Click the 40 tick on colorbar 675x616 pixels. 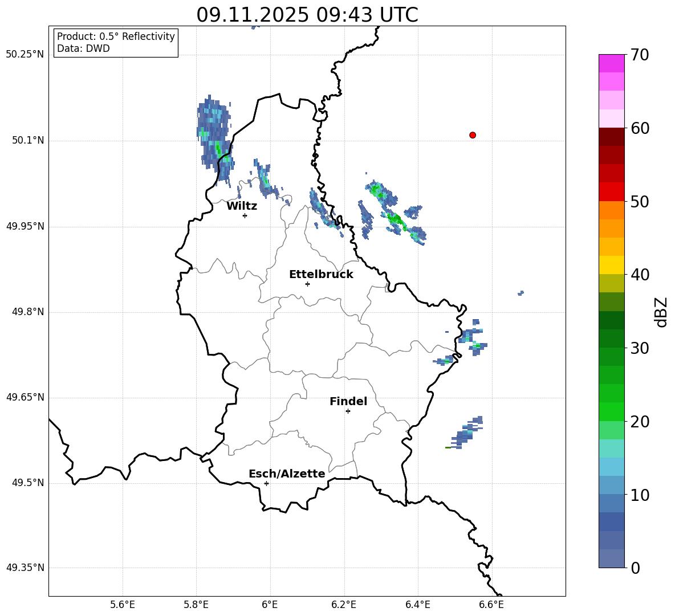[639, 275]
